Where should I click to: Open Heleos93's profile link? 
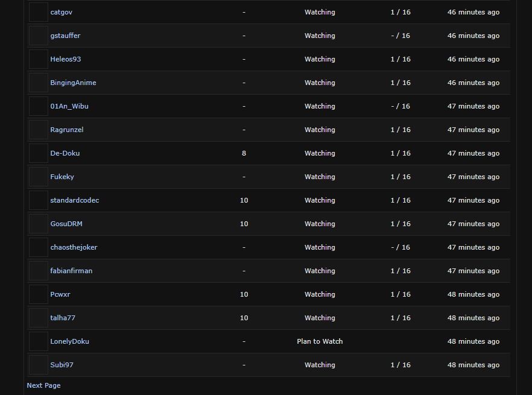coord(66,59)
